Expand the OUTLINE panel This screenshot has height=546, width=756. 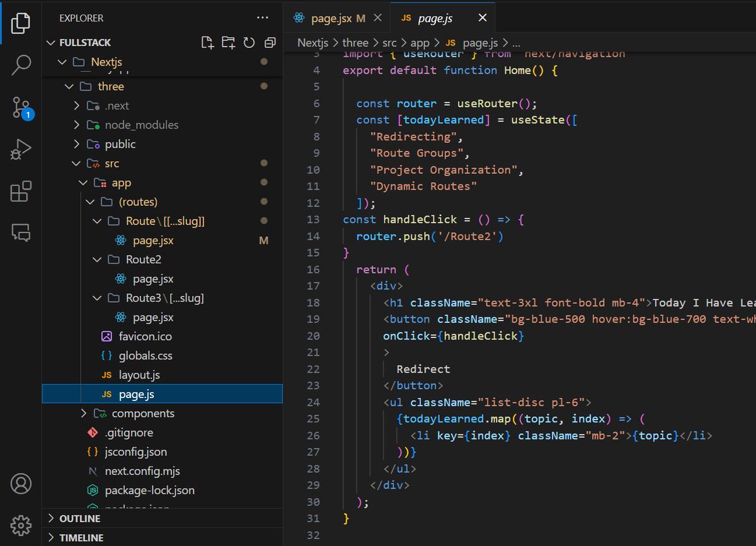point(162,518)
